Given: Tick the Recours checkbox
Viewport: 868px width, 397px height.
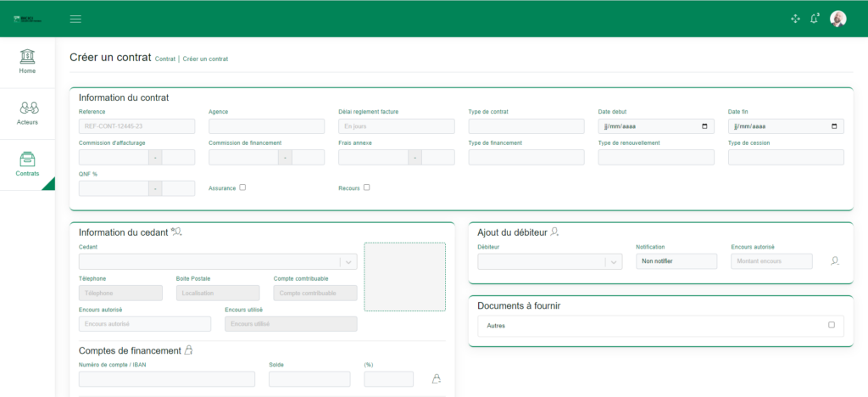Looking at the screenshot, I should pyautogui.click(x=366, y=187).
